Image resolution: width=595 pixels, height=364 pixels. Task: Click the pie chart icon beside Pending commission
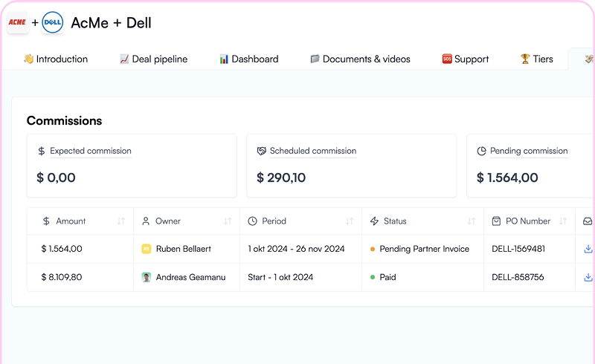click(x=481, y=151)
